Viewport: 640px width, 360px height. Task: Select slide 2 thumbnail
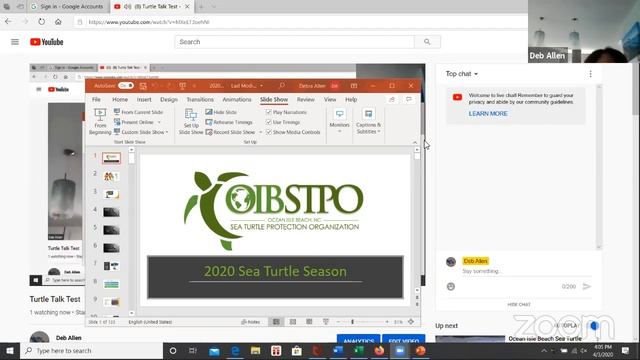tap(111, 176)
